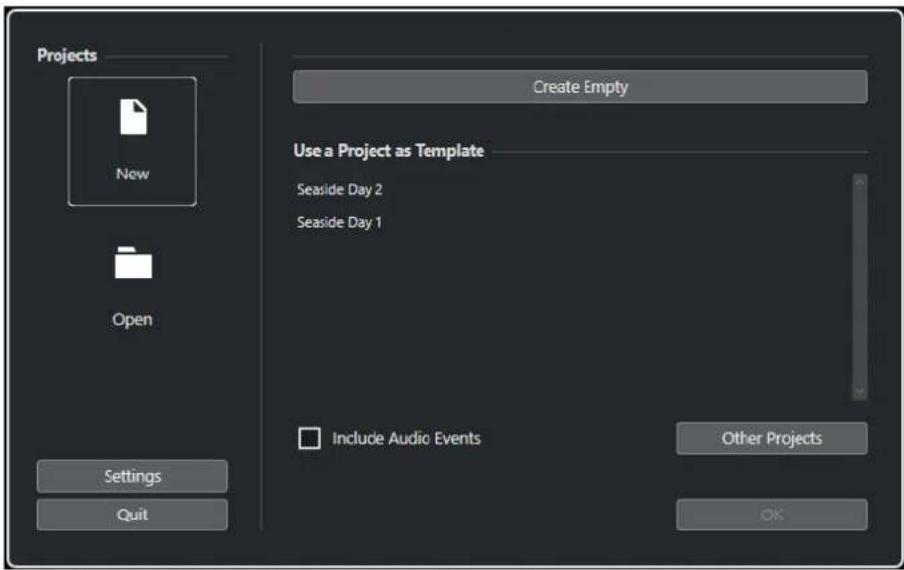The height and width of the screenshot is (570, 904).
Task: Click the New project document icon
Action: (133, 117)
